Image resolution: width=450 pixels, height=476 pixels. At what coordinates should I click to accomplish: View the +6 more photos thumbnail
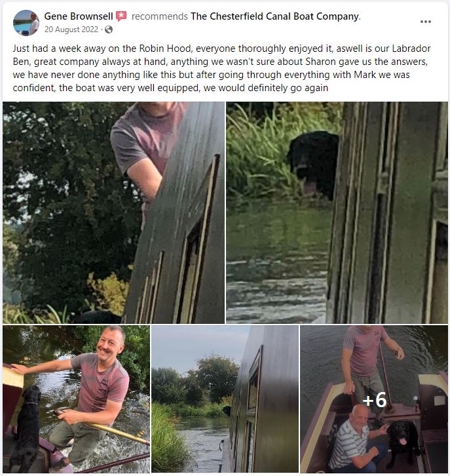pos(374,399)
